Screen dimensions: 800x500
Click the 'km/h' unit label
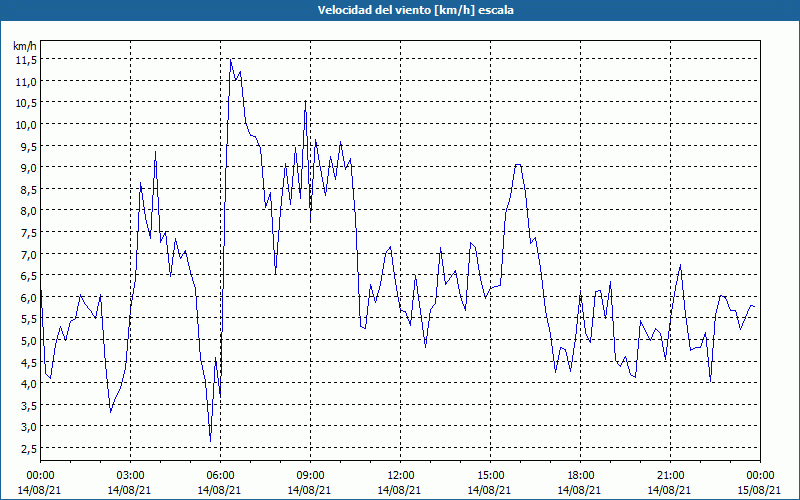coord(25,46)
